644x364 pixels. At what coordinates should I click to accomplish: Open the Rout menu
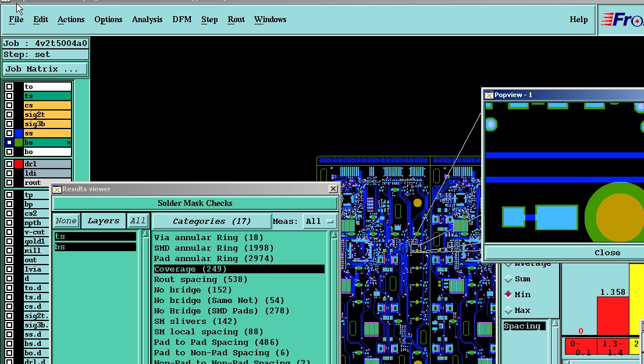(x=236, y=19)
